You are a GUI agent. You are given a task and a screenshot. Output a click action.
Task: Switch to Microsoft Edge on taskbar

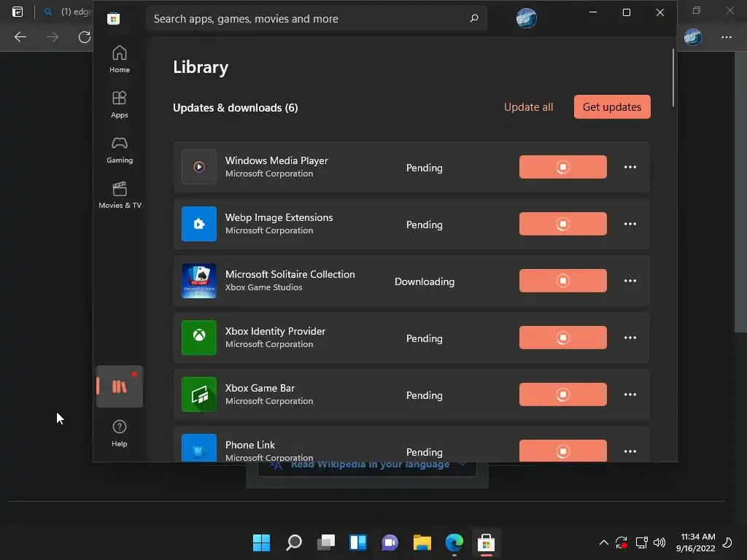tap(454, 542)
